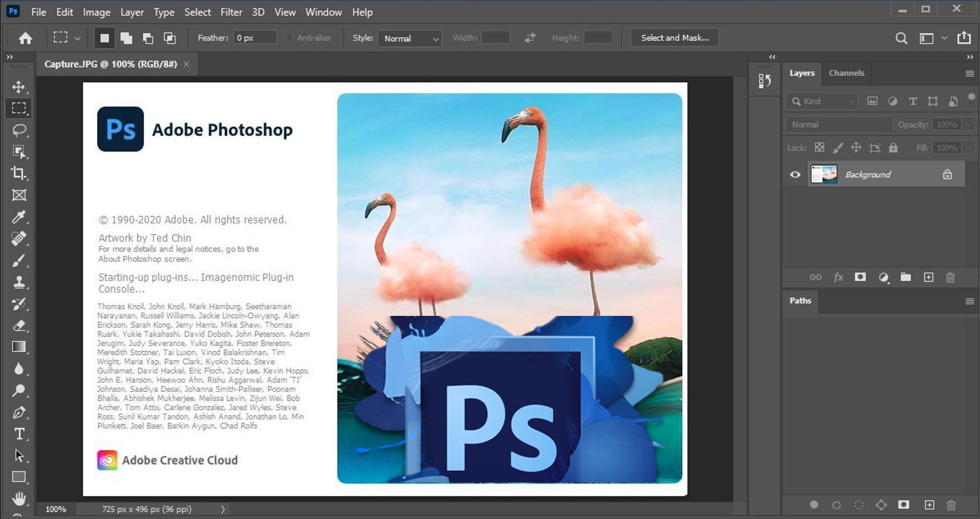Select the Horizontal Type tool

19,434
